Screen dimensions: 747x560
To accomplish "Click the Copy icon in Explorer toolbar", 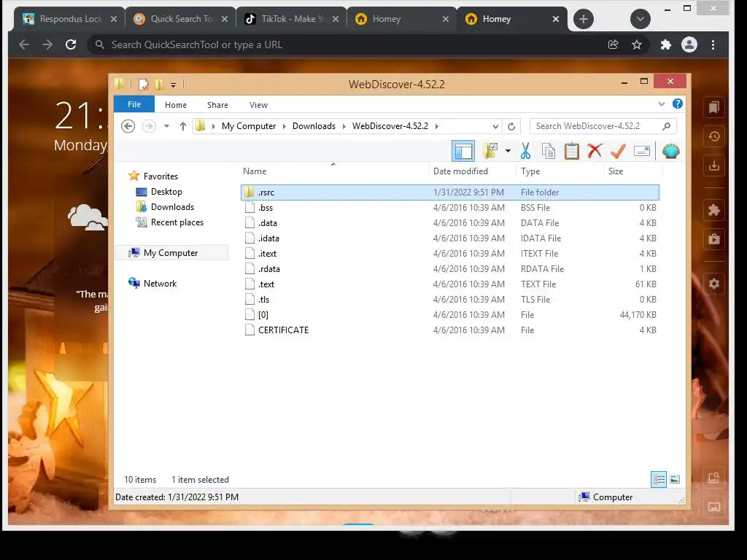I will [549, 152].
